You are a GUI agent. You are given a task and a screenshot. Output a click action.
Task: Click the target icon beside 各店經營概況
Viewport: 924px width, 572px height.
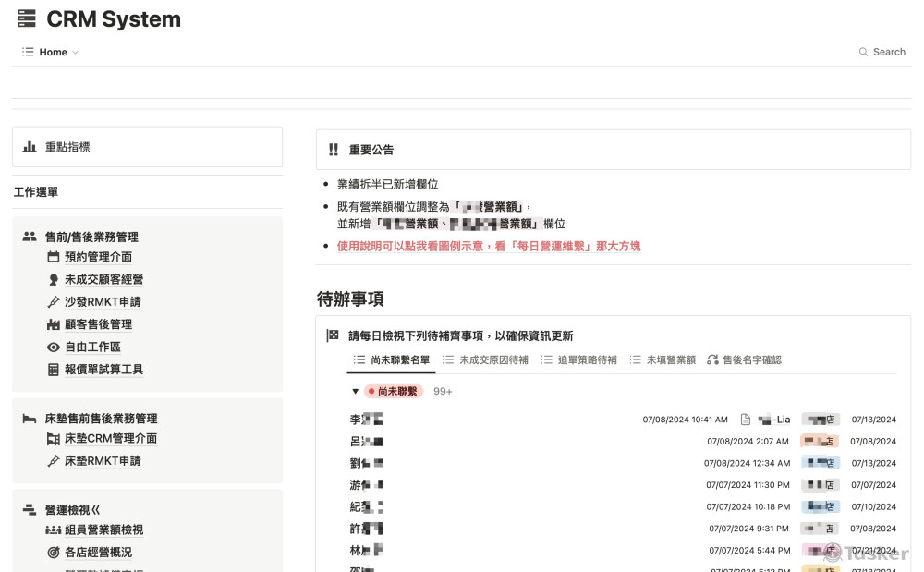click(54, 552)
